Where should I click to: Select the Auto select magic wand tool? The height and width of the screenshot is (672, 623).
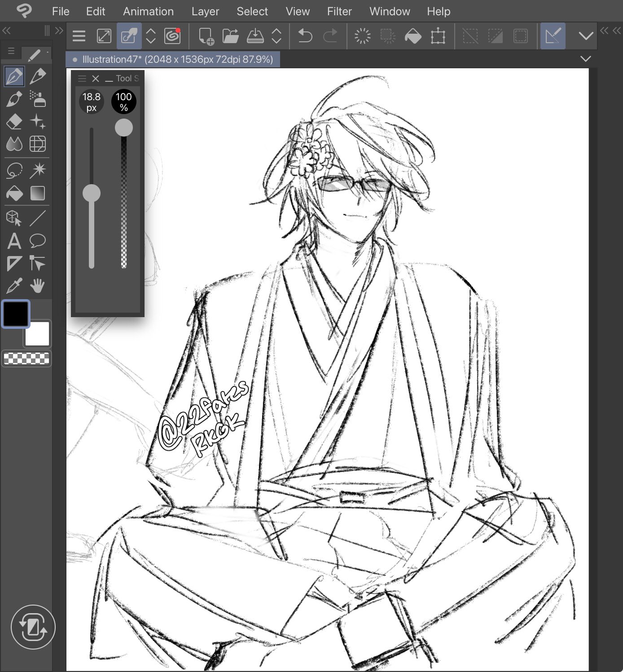coord(38,170)
